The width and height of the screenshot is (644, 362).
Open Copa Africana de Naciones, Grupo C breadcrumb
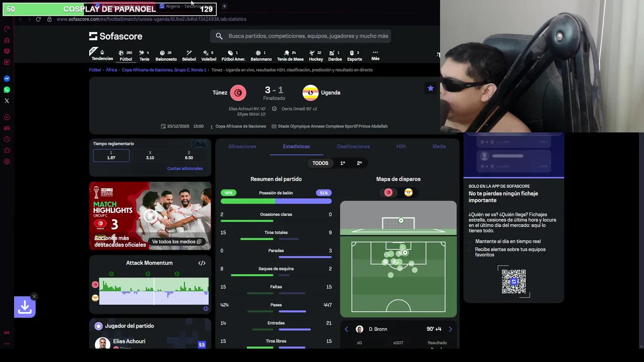tap(164, 70)
